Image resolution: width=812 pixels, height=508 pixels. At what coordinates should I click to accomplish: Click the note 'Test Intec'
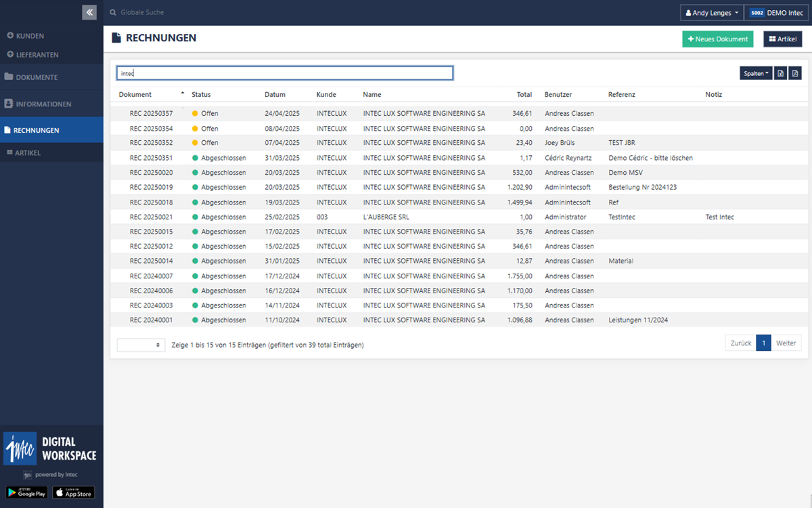[x=719, y=217]
